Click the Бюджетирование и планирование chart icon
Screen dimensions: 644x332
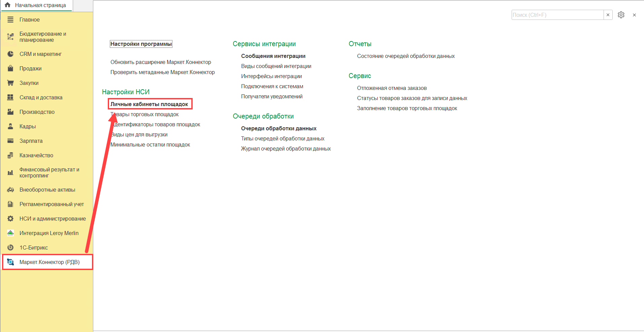10,37
